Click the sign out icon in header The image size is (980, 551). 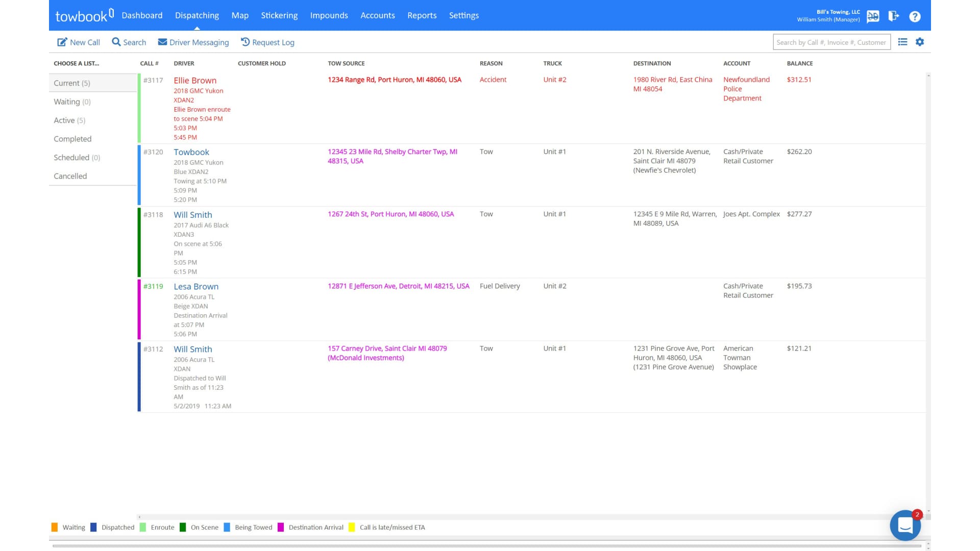pyautogui.click(x=893, y=16)
